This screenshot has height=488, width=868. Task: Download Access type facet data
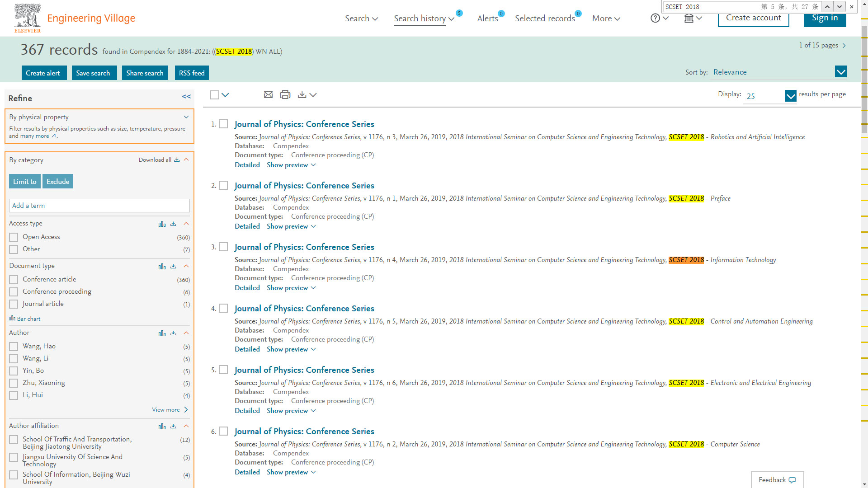[173, 224]
